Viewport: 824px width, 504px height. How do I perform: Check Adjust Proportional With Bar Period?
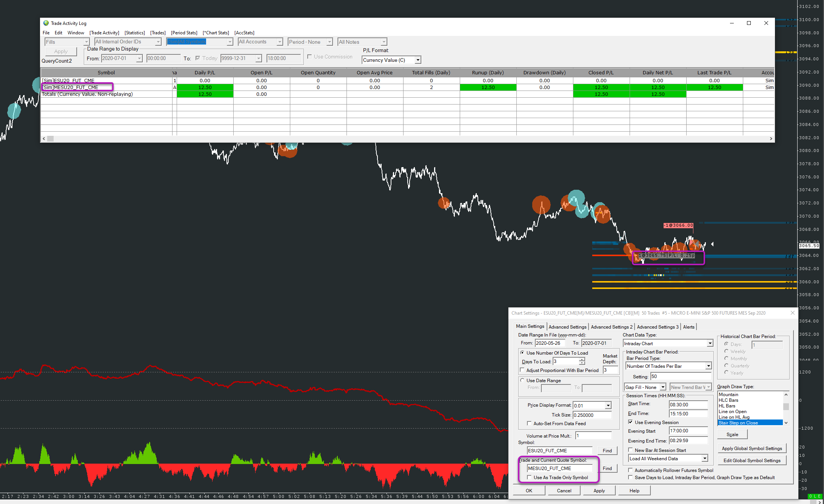[522, 370]
